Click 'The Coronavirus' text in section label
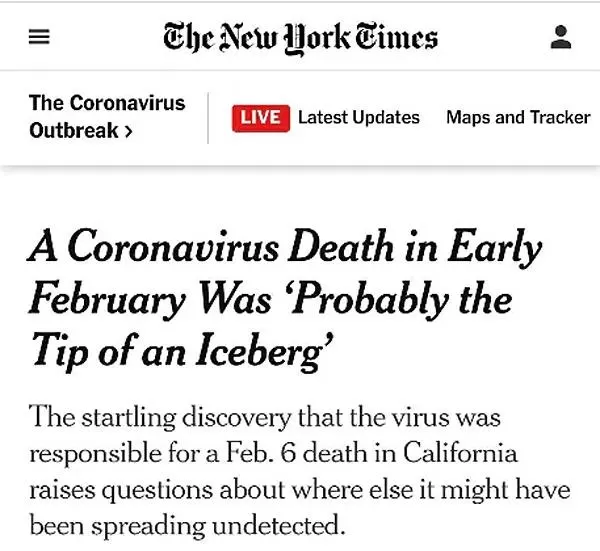 [x=107, y=103]
